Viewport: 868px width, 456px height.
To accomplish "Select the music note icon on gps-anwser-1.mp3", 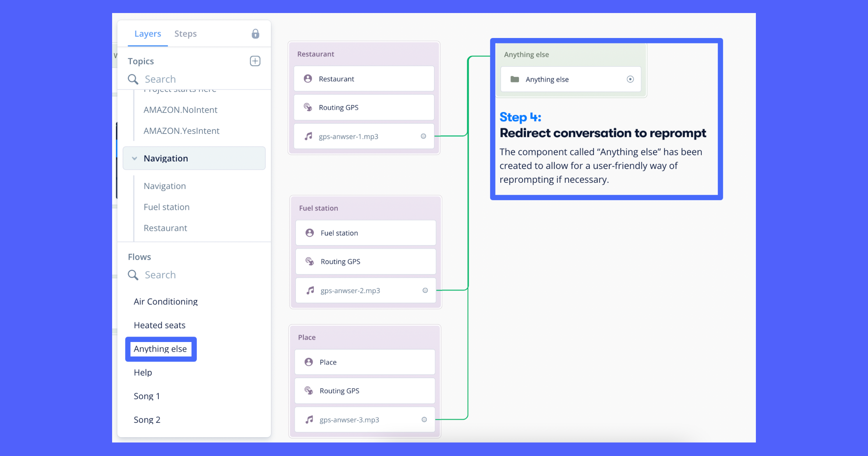I will click(x=308, y=136).
